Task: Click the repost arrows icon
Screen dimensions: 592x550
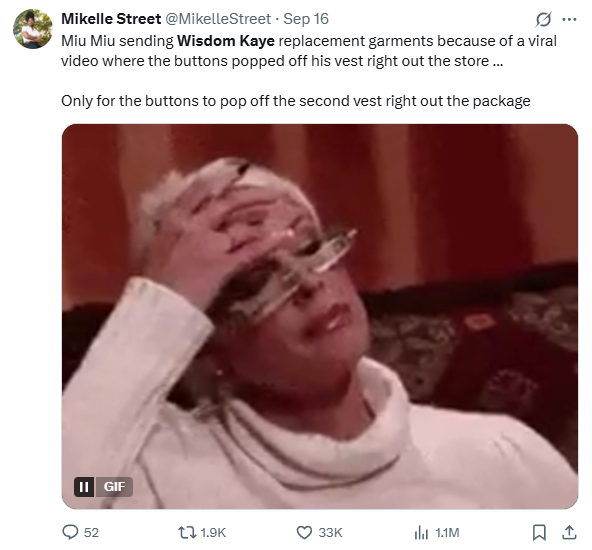Action: 187,533
